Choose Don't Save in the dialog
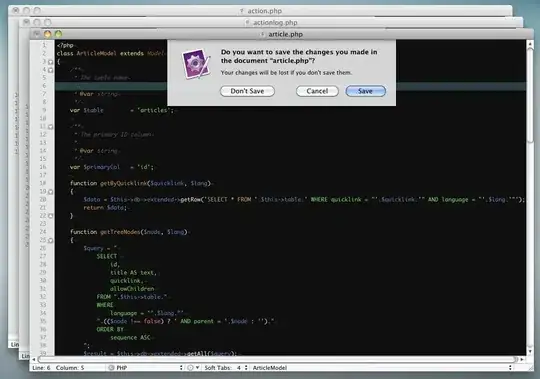Viewport: 540px width, 379px height. 247,91
